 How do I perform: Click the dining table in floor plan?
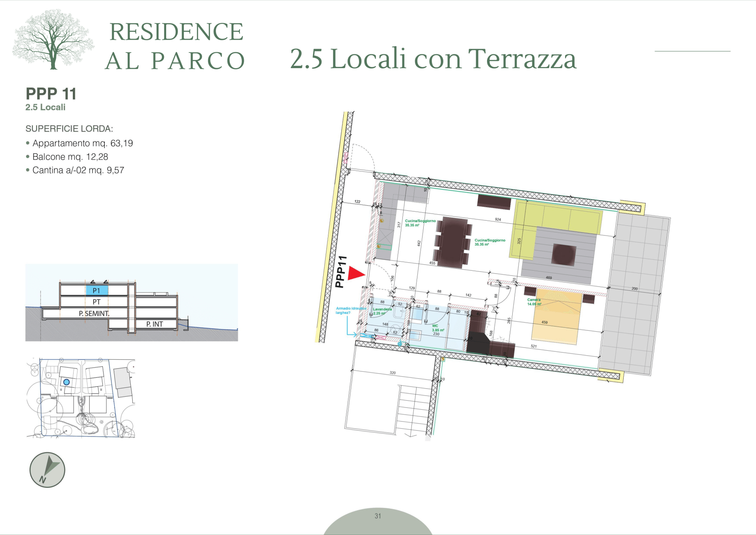(x=454, y=242)
